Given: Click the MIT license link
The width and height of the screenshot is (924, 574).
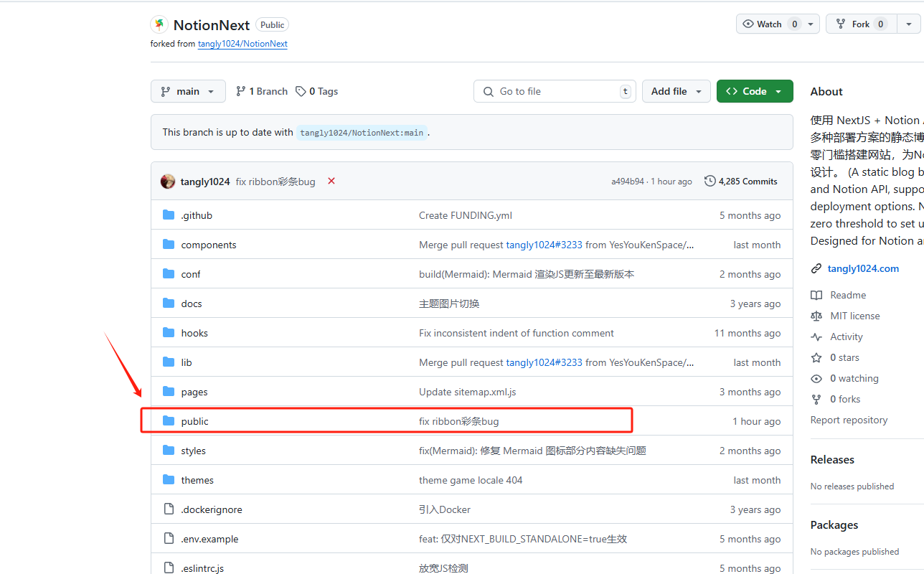Looking at the screenshot, I should click(x=855, y=316).
